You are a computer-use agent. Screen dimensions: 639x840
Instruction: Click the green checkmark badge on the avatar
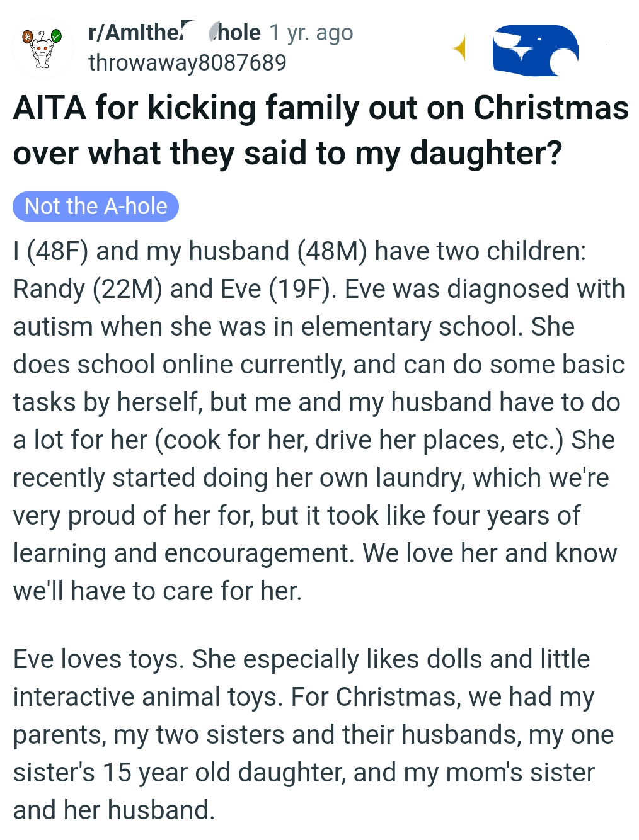(57, 35)
